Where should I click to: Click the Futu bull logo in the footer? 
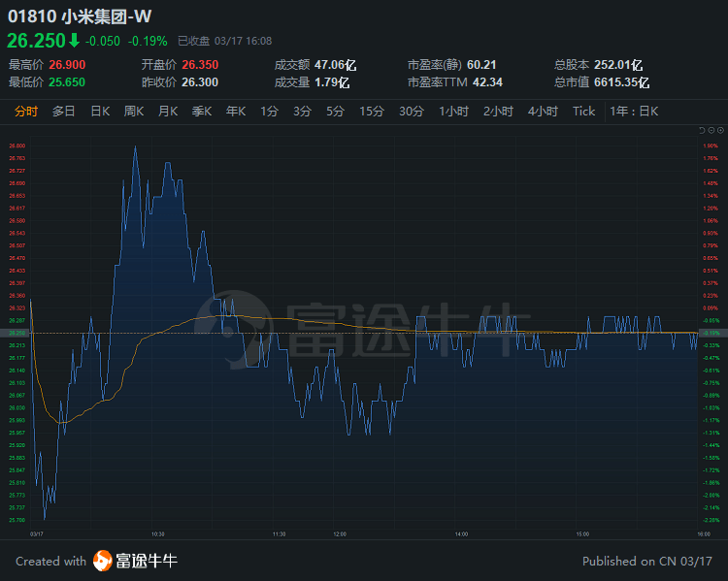(103, 561)
